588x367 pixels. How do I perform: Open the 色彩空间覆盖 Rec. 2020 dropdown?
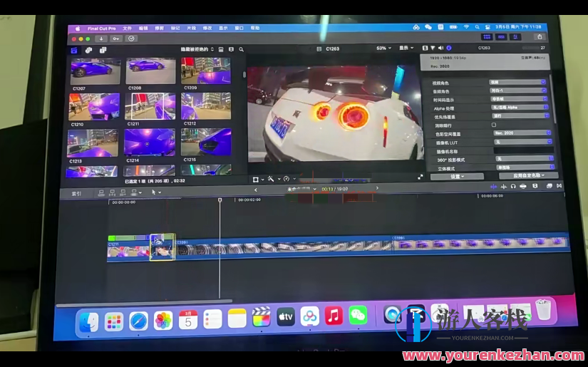click(520, 133)
